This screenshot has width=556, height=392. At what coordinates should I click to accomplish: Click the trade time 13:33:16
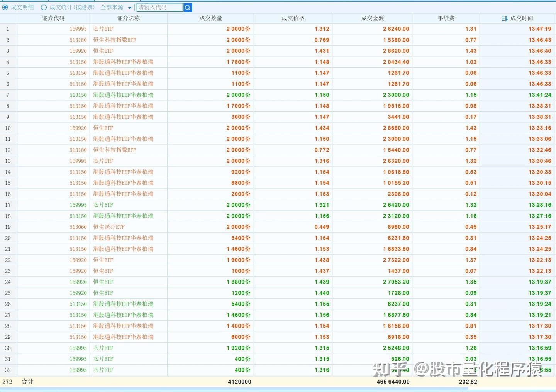coord(540,128)
